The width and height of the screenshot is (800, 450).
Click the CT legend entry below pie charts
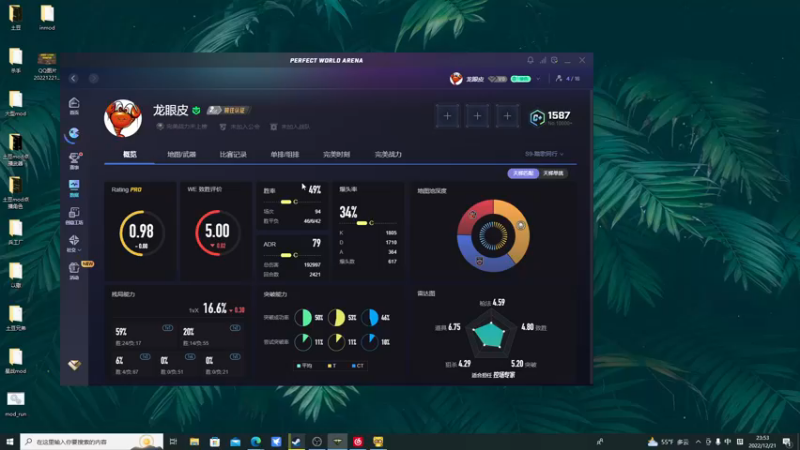[x=358, y=366]
